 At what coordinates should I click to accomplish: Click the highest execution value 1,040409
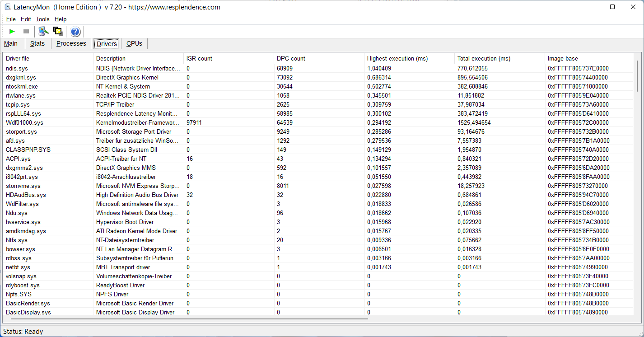click(x=379, y=68)
